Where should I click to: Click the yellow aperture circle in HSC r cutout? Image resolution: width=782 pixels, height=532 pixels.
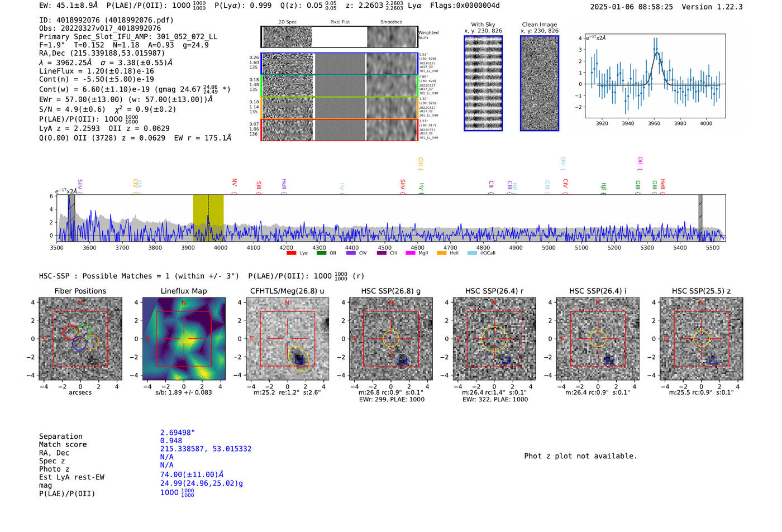coord(494,338)
